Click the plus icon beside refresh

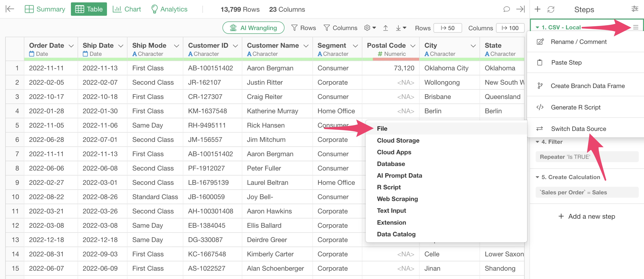point(537,9)
